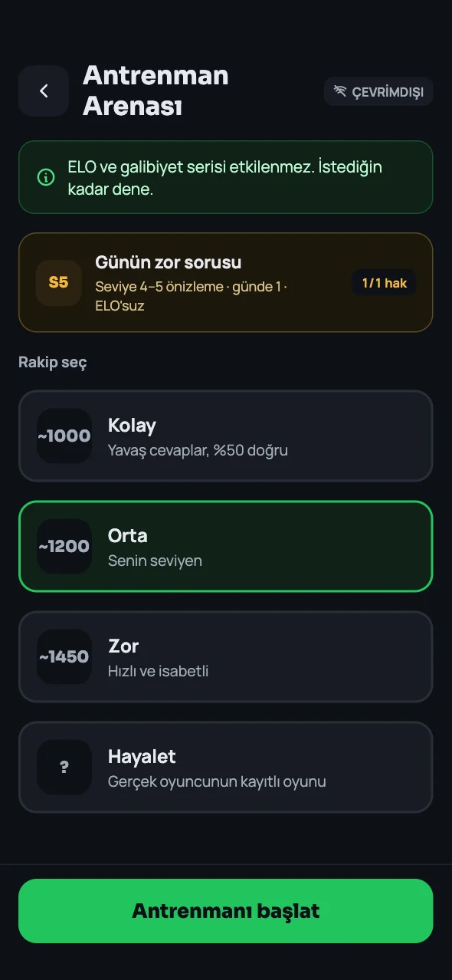The width and height of the screenshot is (452, 980).
Task: Choose the Zor opponent option
Action: (x=226, y=656)
